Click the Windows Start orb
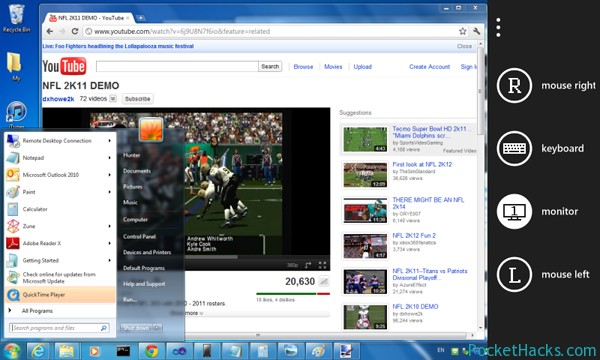This screenshot has width=600, height=360. pyautogui.click(x=11, y=351)
